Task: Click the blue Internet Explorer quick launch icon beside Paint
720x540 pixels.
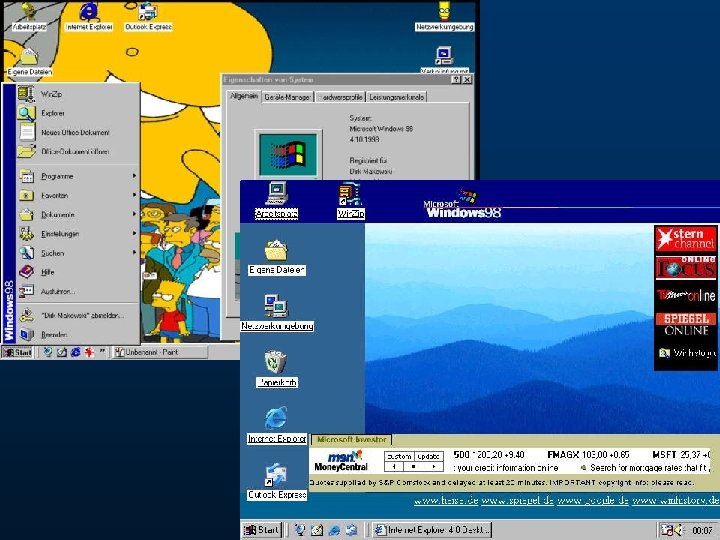Action: pos(75,352)
